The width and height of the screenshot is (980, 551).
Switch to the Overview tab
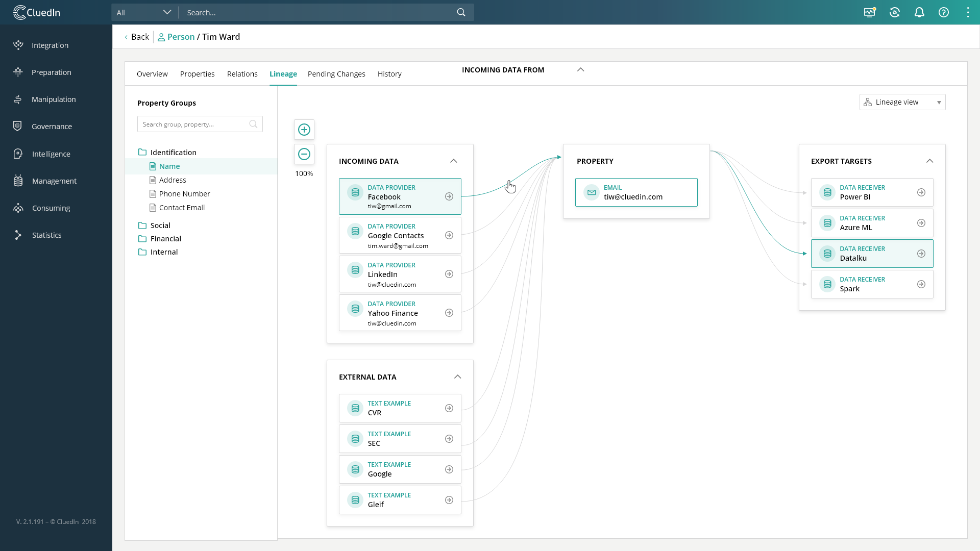click(152, 74)
